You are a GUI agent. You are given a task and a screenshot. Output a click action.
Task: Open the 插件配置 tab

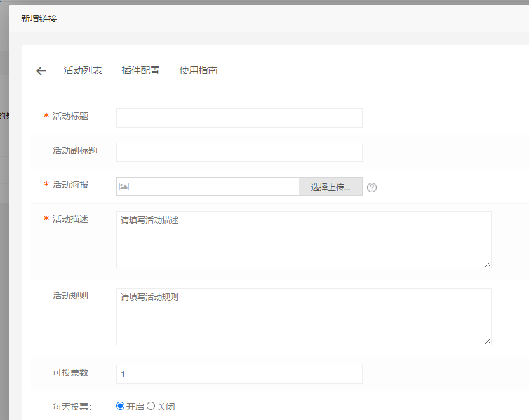140,70
